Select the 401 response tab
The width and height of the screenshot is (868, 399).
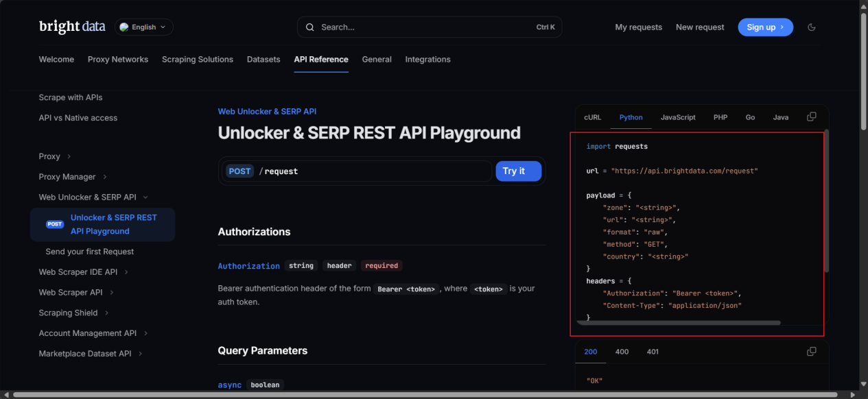coord(653,352)
